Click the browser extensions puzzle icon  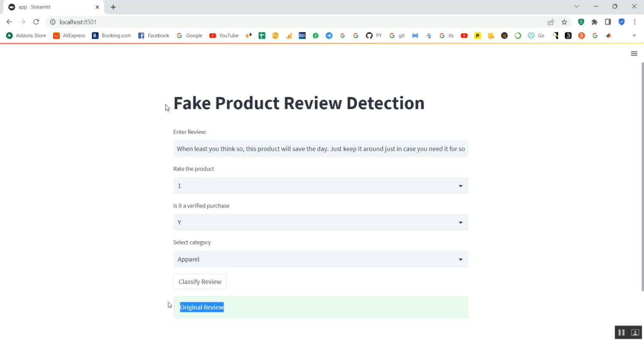(x=595, y=22)
